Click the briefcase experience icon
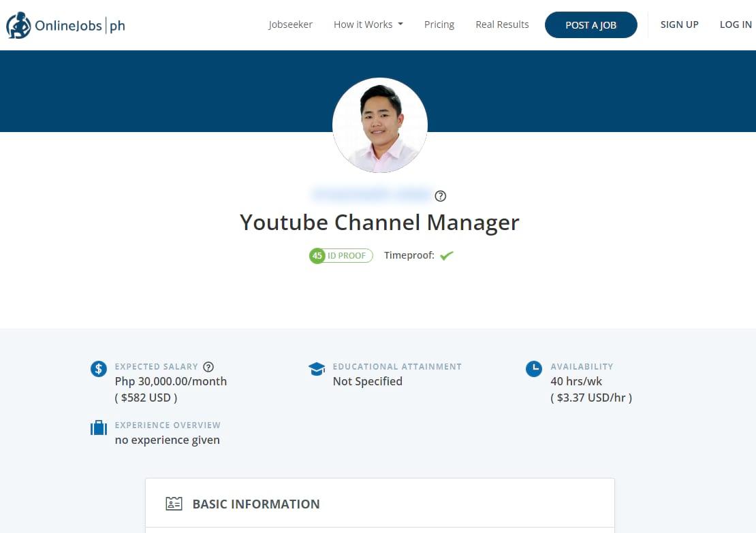756x533 pixels. tap(98, 427)
